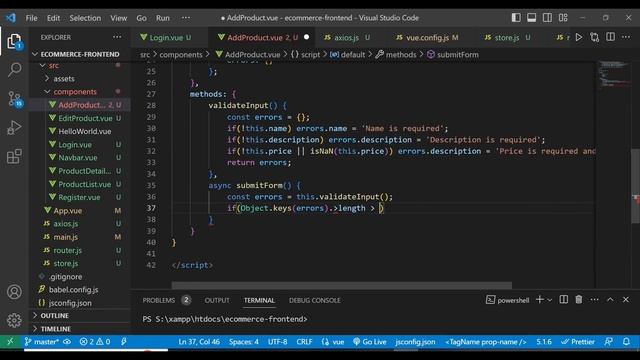Switch to DEBUG CONSOLE panel tab

click(x=314, y=300)
